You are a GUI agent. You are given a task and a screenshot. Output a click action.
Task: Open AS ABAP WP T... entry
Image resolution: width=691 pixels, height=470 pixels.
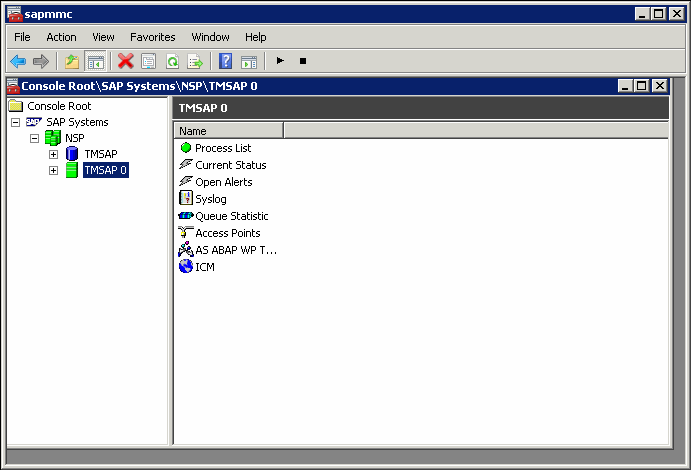[x=236, y=250]
